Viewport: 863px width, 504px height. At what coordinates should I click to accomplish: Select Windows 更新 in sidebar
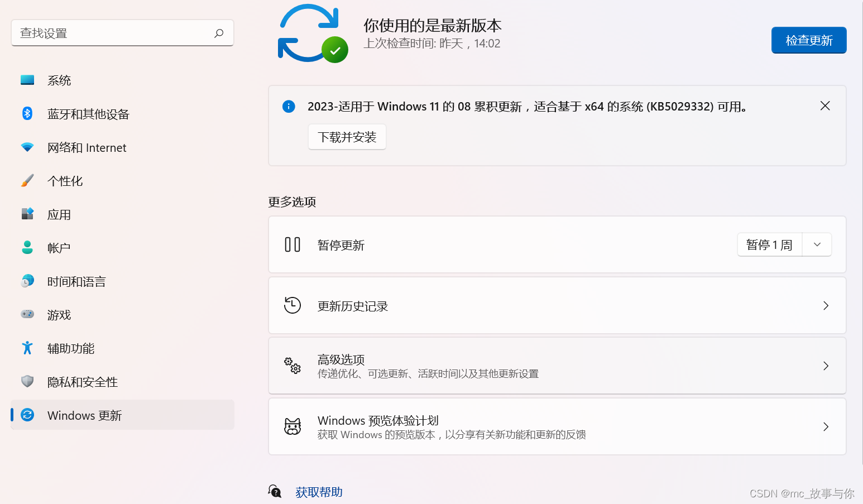pos(122,415)
